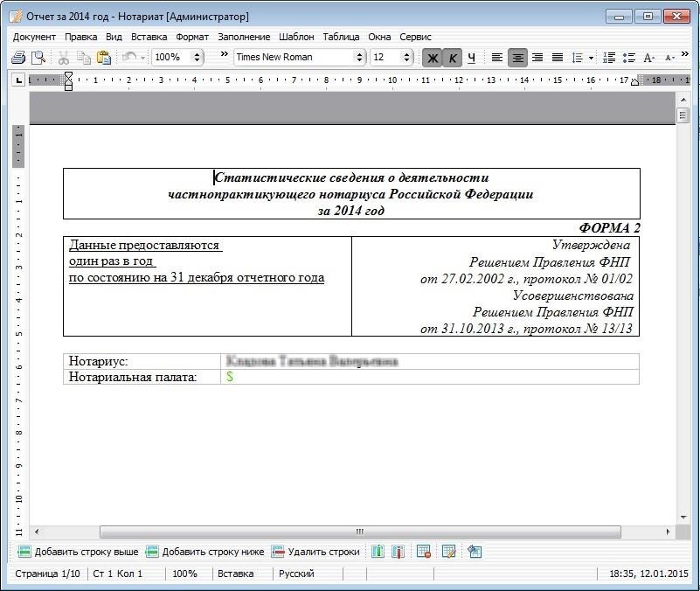This screenshot has width=700, height=591.
Task: Open the Сервис menu
Action: [x=415, y=37]
